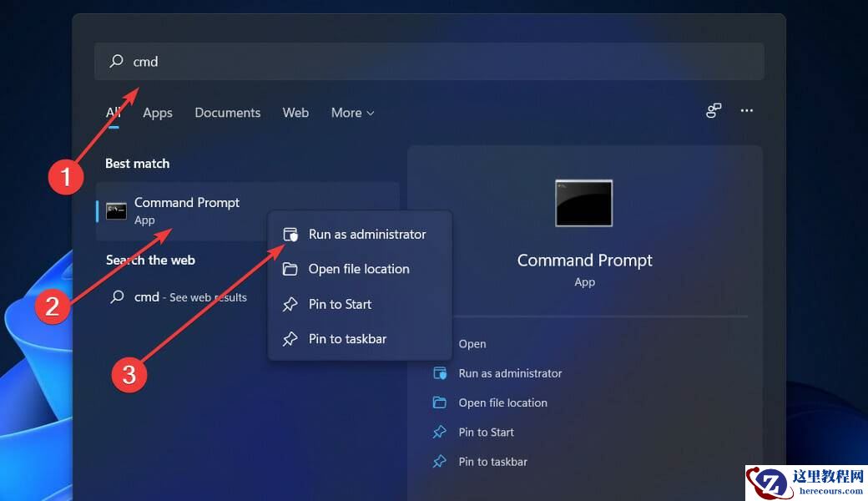The width and height of the screenshot is (868, 501).
Task: Click Run as administrator in preview pane
Action: pyautogui.click(x=510, y=373)
